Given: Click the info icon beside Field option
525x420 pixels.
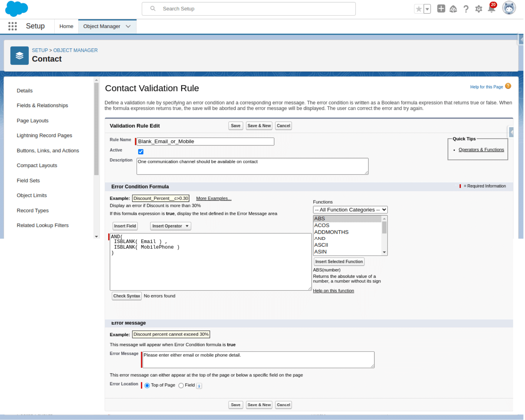Looking at the screenshot, I should (x=199, y=386).
